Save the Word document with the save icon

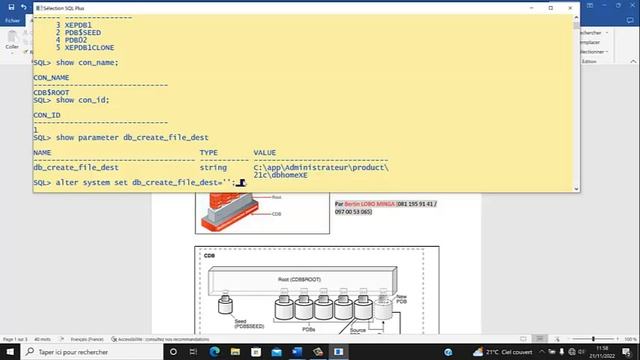click(x=11, y=7)
